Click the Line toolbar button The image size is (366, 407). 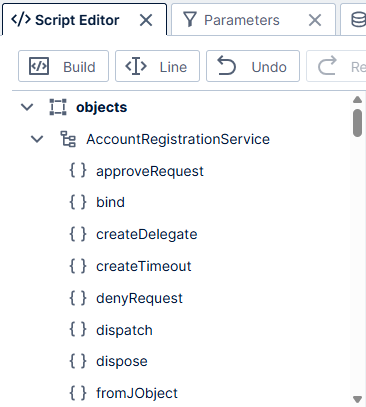157,66
